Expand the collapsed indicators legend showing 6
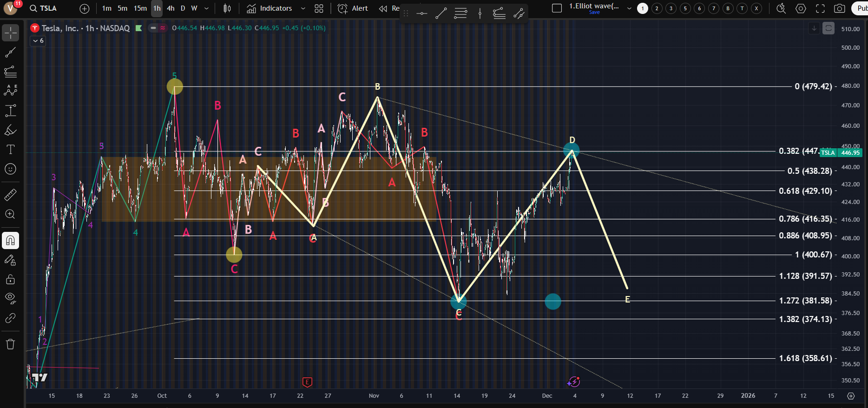This screenshot has height=408, width=868. pyautogui.click(x=38, y=41)
